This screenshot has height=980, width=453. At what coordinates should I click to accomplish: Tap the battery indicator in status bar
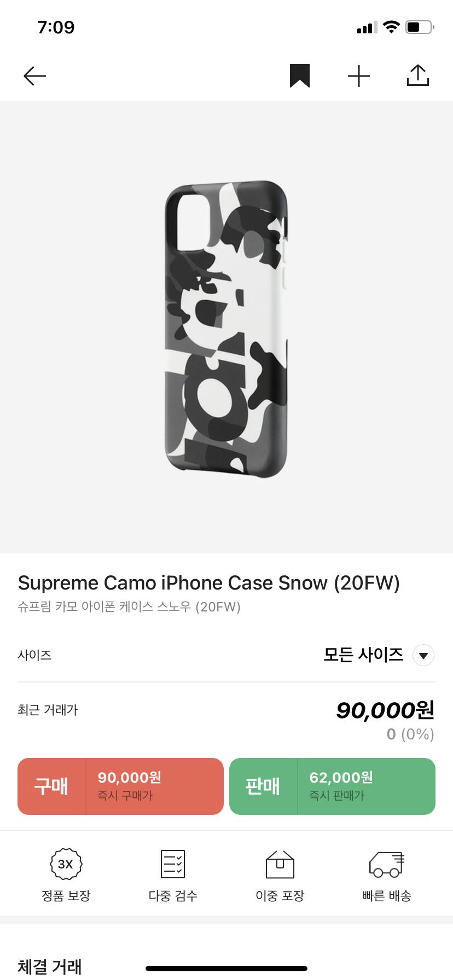[420, 27]
